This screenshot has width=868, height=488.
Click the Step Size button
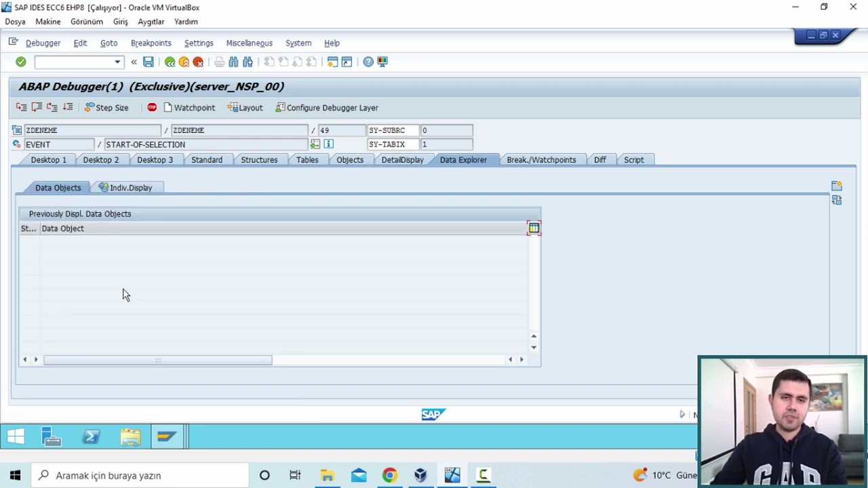tap(106, 108)
